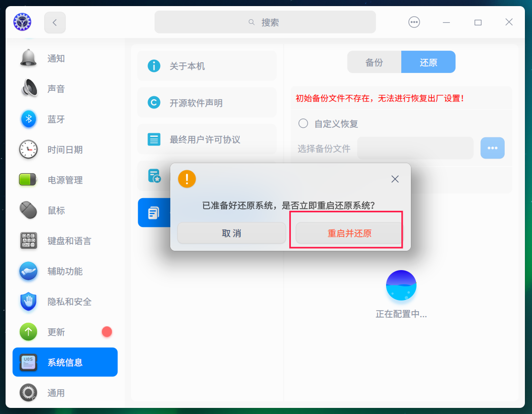Open the 关于本机 page
Image resolution: width=532 pixels, height=414 pixels.
(207, 65)
